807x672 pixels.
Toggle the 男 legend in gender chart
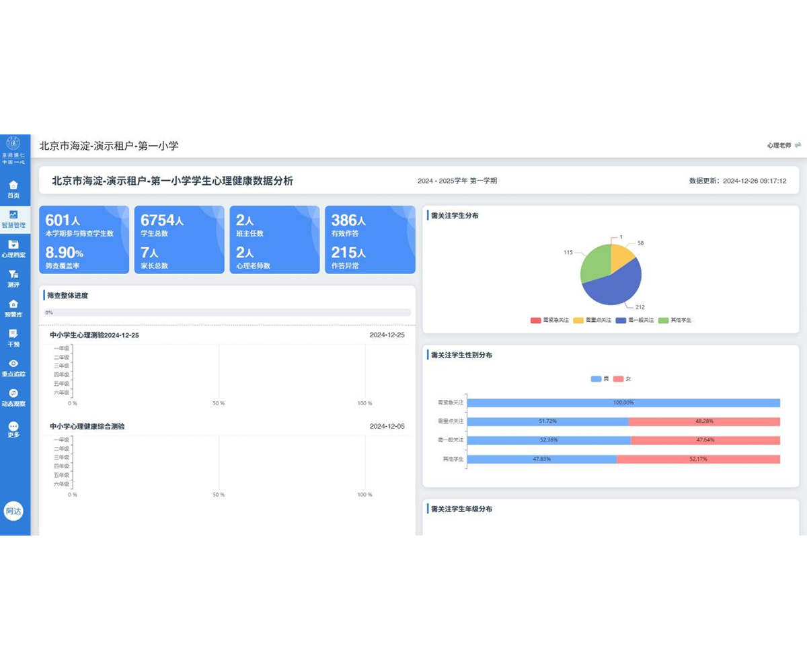point(600,379)
